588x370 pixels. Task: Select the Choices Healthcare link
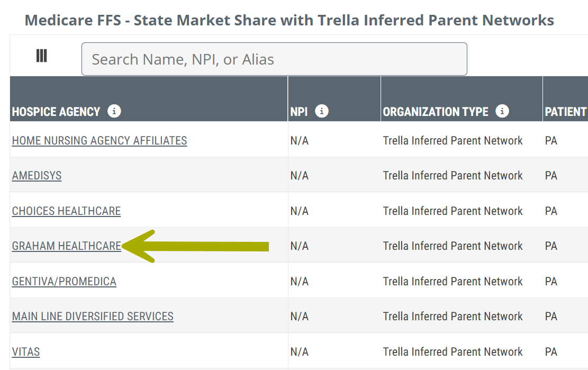pos(66,211)
